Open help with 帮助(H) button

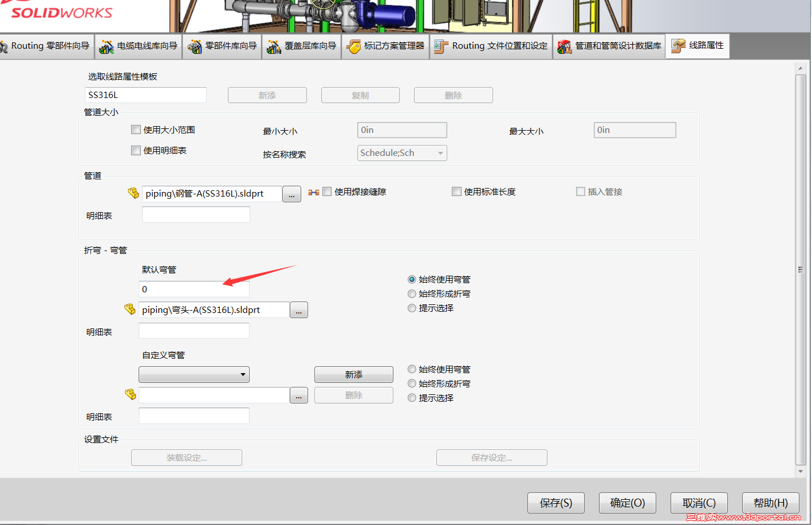pyautogui.click(x=771, y=503)
